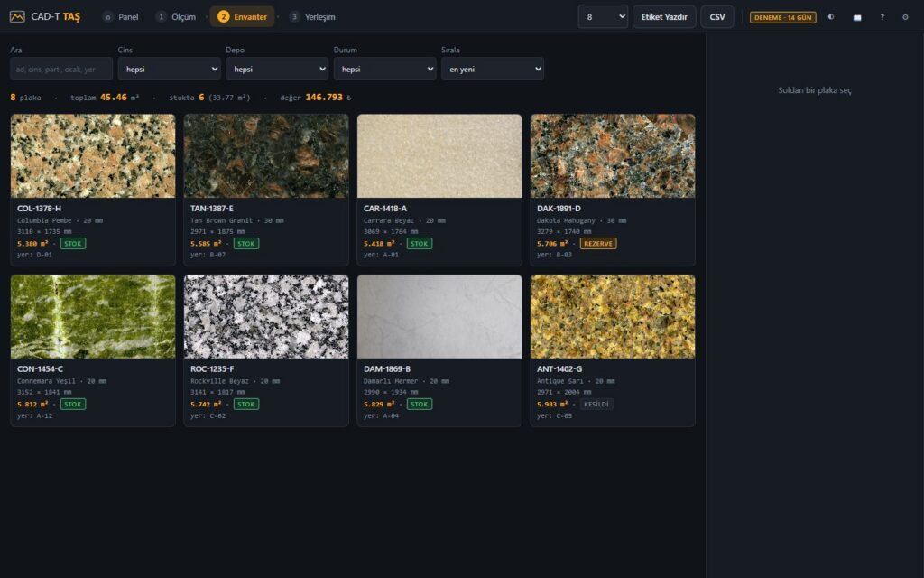Open the keyboard/layout panel icon
Image resolution: width=924 pixels, height=578 pixels.
[x=857, y=17]
